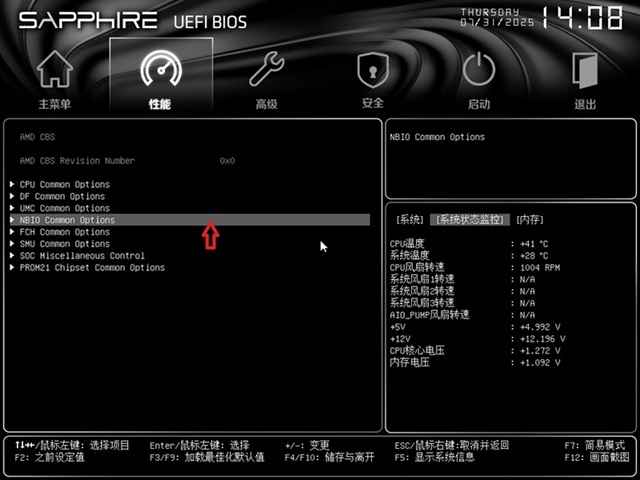The width and height of the screenshot is (640, 480).
Task: Open the power icon for 启动
Action: (479, 69)
